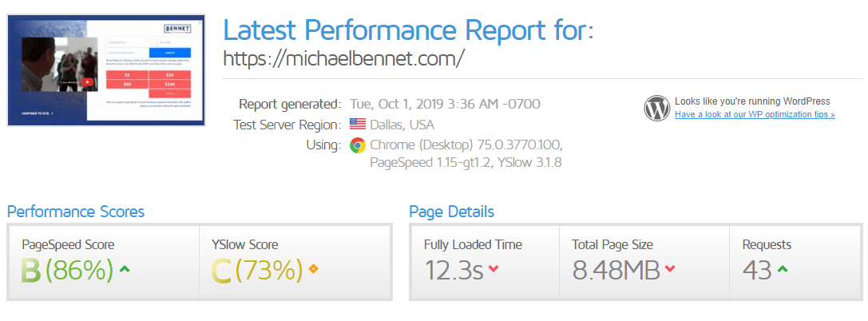868x321 pixels.
Task: Click the Page Details heading
Action: (452, 212)
